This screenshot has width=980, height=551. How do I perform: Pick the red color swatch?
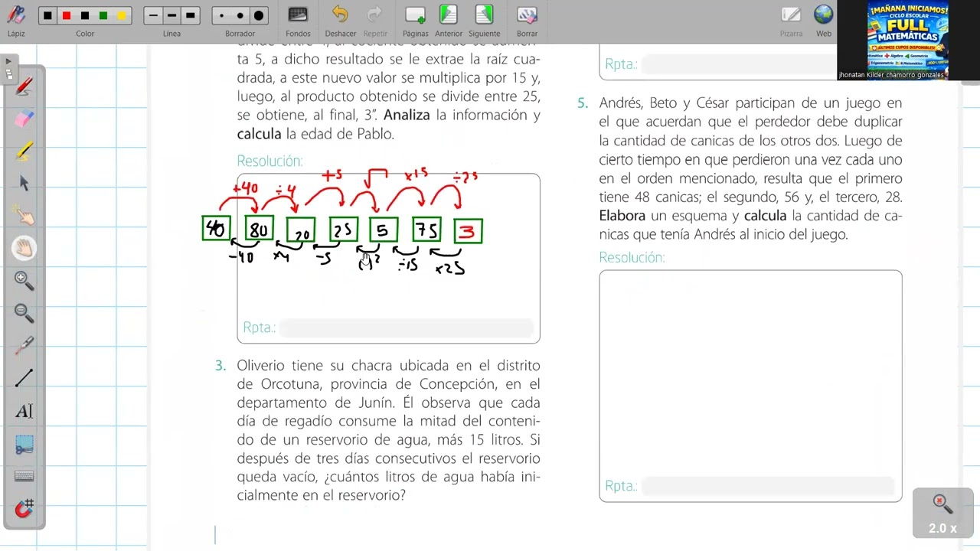(66, 15)
